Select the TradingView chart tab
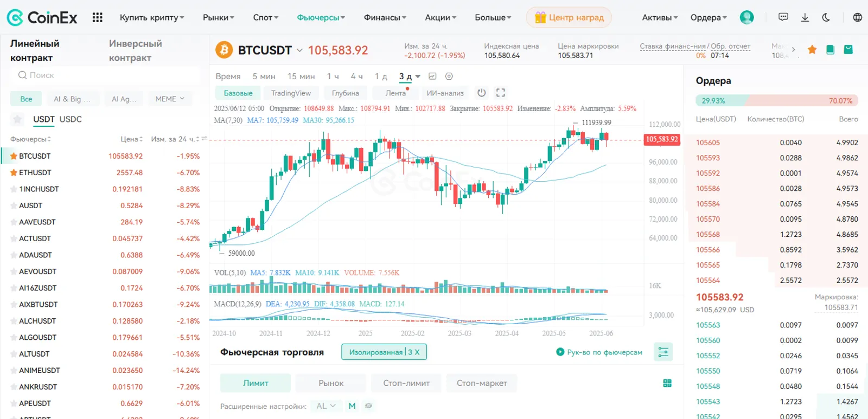 coord(291,93)
